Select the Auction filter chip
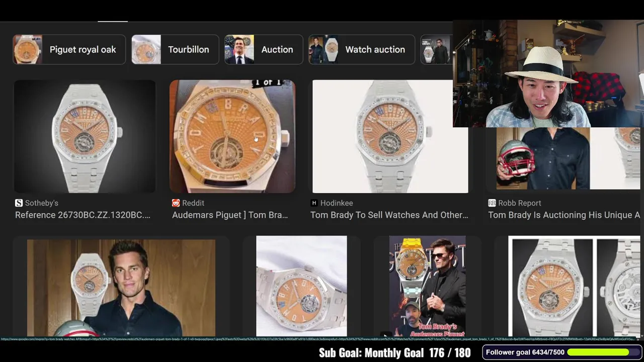The width and height of the screenshot is (644, 362). [264, 49]
